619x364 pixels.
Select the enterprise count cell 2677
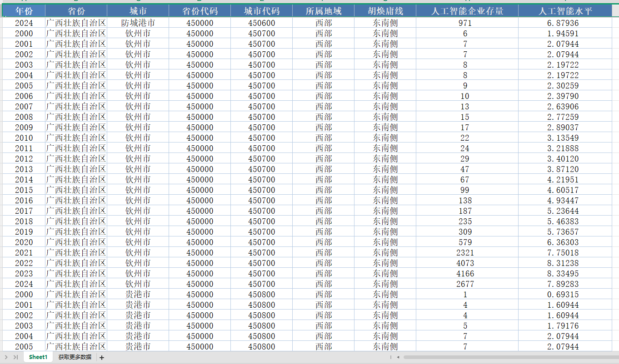click(x=467, y=284)
